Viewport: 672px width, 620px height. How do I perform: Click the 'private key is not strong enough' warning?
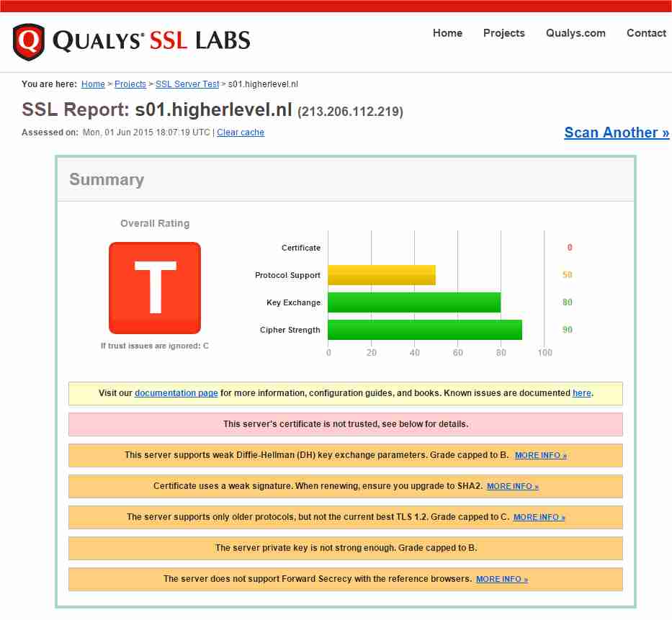tap(346, 547)
